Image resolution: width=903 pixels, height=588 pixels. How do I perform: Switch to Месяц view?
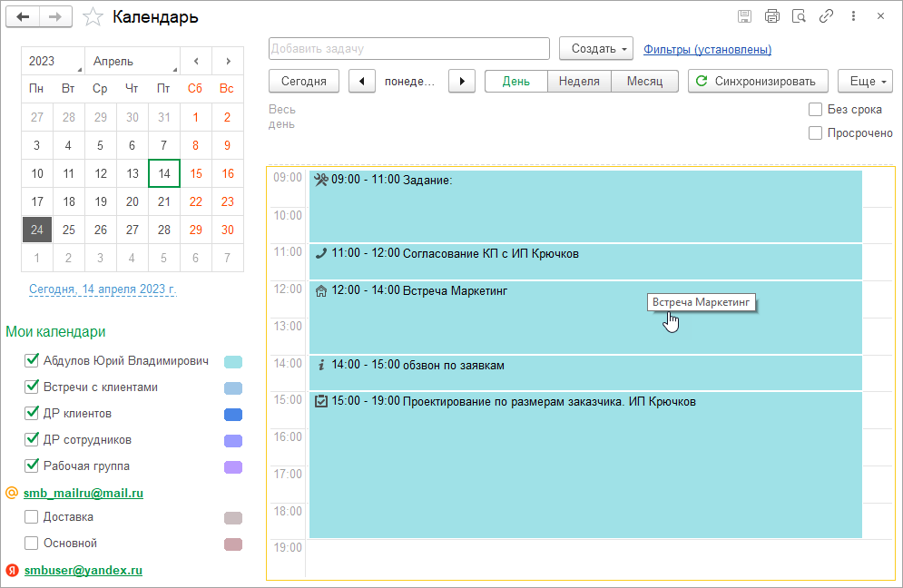click(644, 81)
